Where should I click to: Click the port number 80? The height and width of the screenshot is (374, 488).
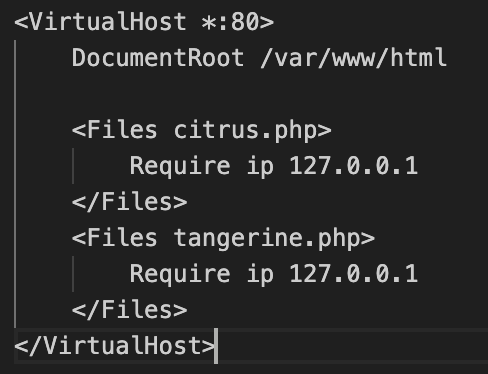[245, 22]
